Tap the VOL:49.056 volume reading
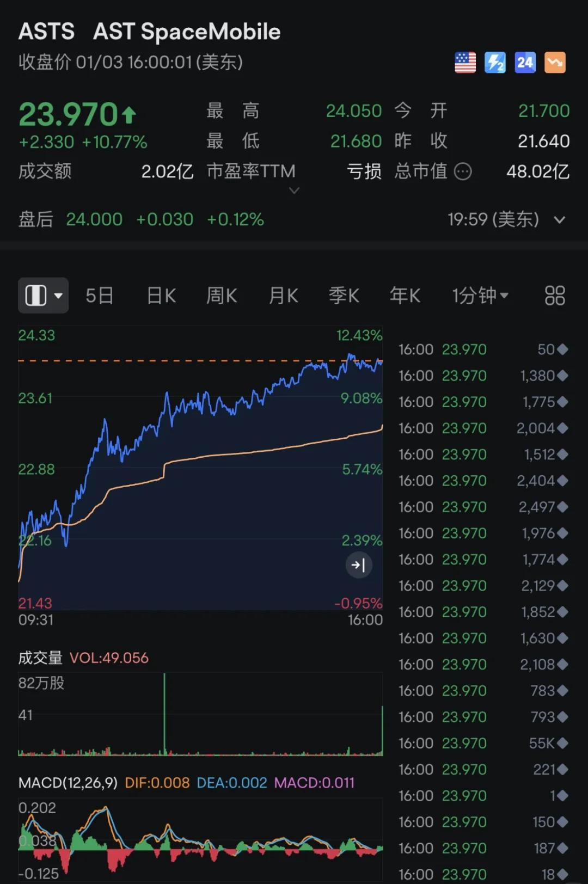Viewport: 588px width, 884px height. [109, 658]
